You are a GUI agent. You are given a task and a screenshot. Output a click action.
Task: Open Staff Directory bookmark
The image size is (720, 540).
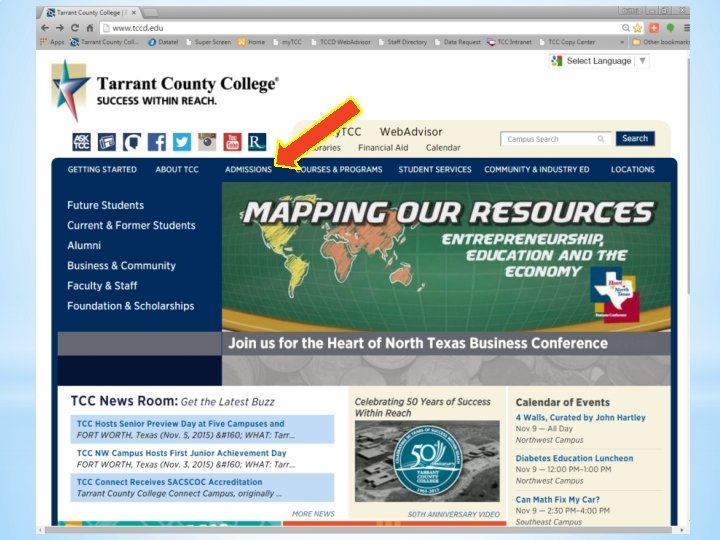403,42
